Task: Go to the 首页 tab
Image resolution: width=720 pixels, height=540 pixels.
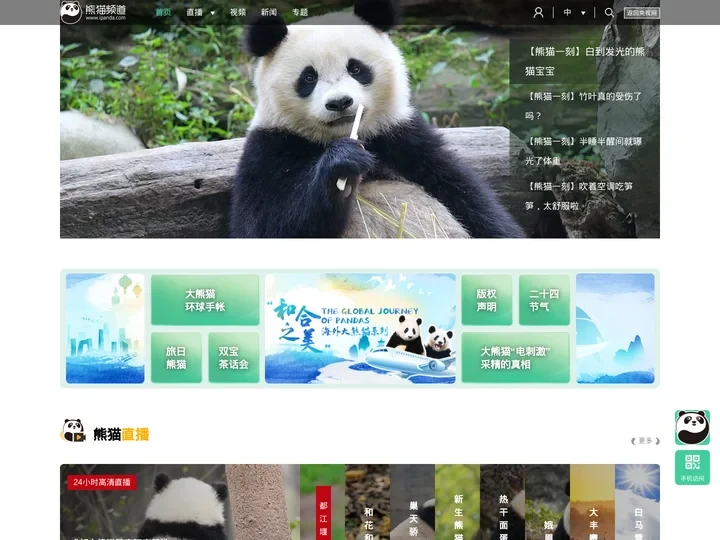Action: click(163, 12)
